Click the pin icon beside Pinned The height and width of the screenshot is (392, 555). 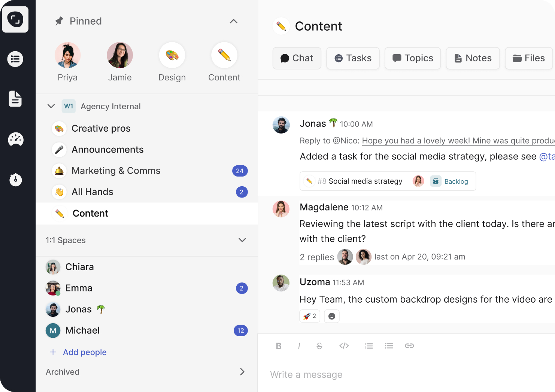pyautogui.click(x=59, y=21)
